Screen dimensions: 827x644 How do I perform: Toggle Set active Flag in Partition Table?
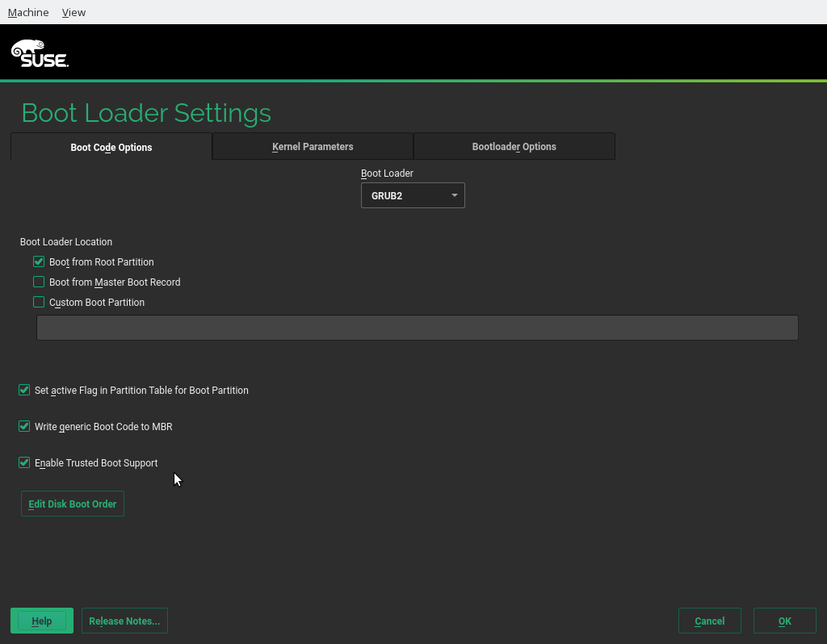pyautogui.click(x=23, y=390)
